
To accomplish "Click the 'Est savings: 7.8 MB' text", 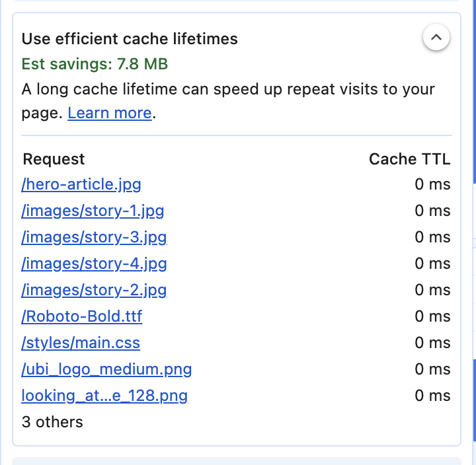I will point(95,64).
